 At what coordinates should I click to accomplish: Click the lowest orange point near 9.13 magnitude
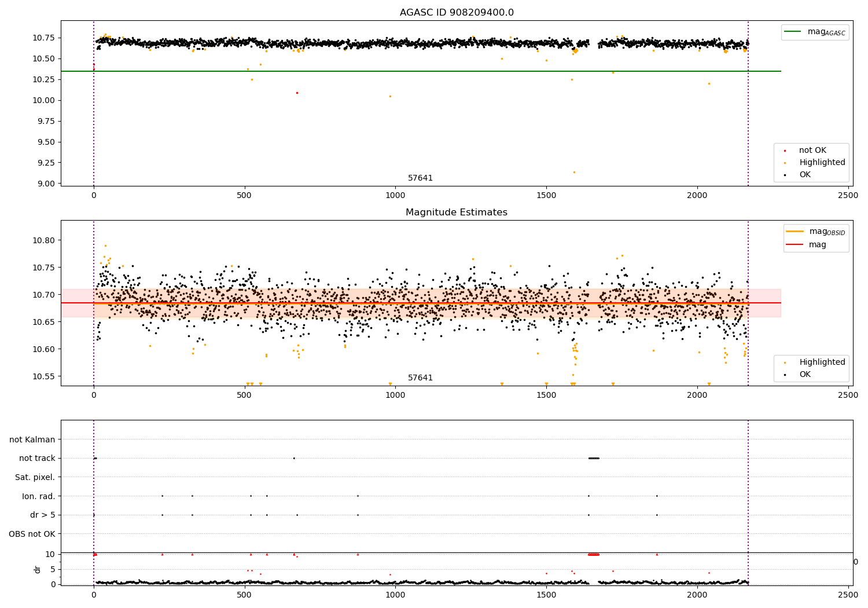(x=574, y=172)
